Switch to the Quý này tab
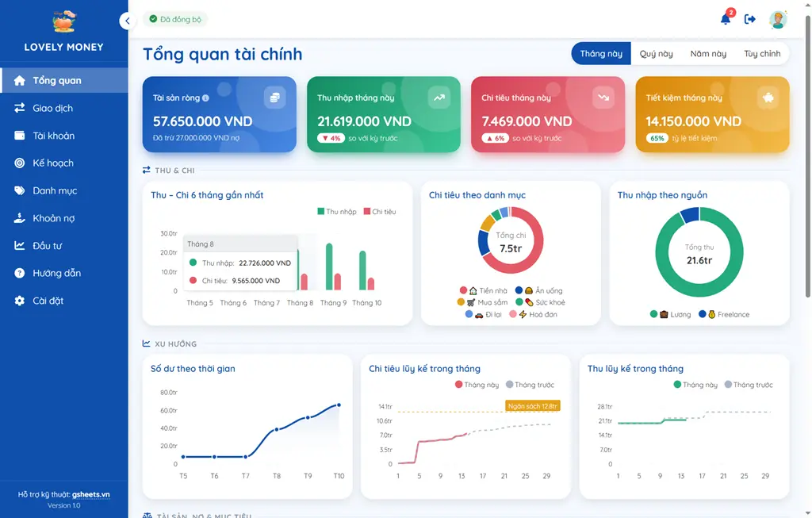 point(656,53)
